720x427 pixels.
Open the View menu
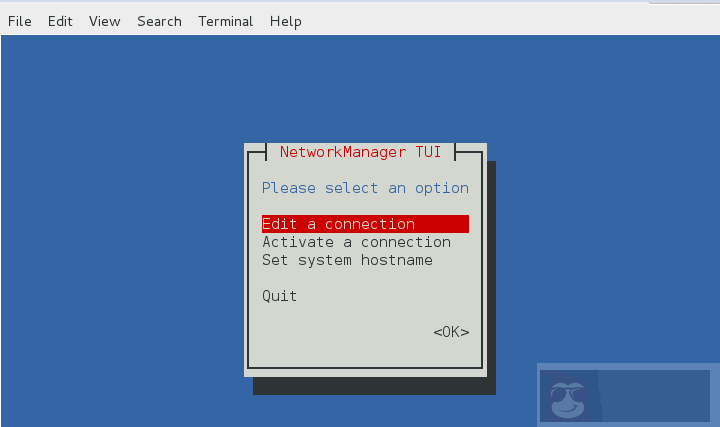click(x=105, y=22)
